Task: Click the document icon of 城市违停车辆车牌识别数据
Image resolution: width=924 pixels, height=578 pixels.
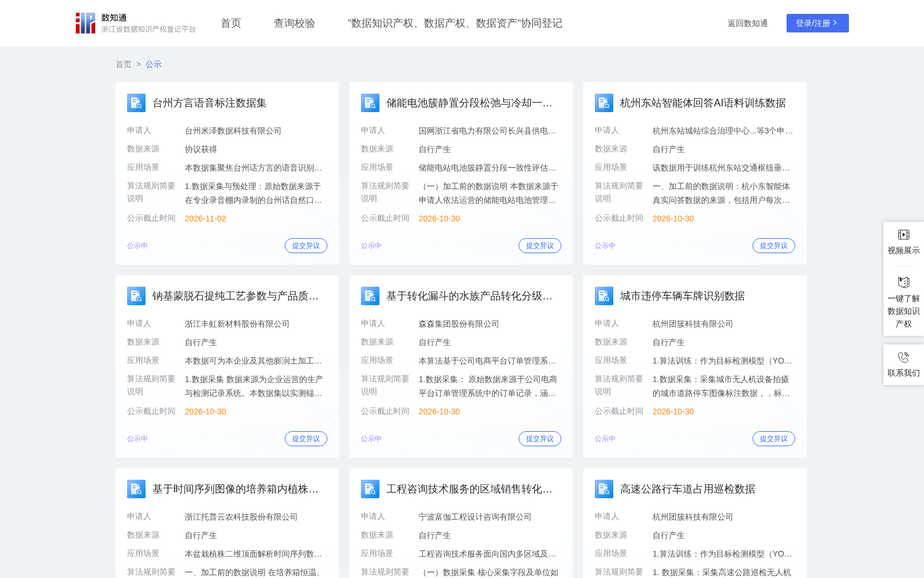Action: (604, 296)
